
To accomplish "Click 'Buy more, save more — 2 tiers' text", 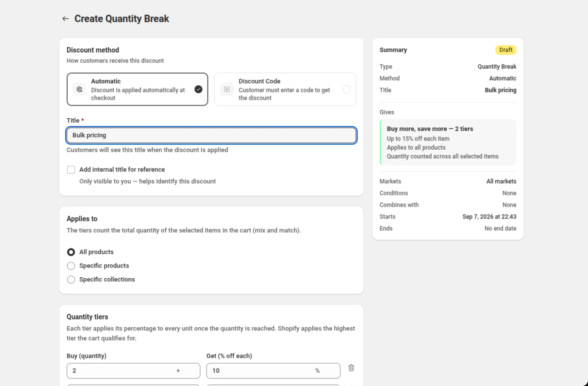I will (430, 129).
